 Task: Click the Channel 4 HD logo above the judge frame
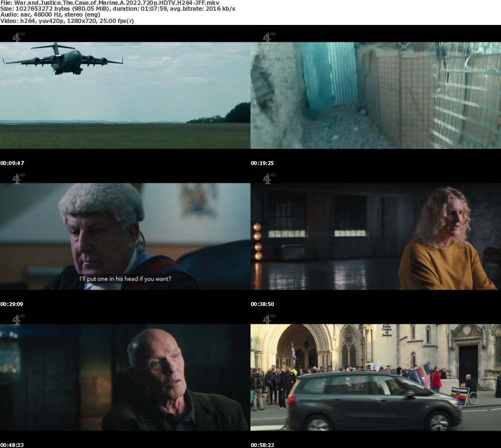click(x=18, y=178)
